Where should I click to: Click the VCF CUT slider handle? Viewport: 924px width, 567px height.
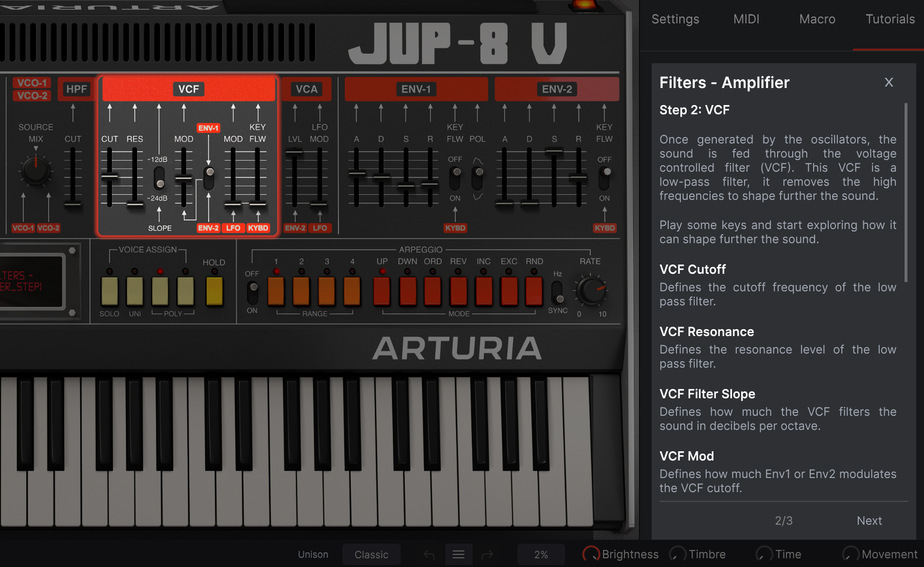(x=109, y=177)
